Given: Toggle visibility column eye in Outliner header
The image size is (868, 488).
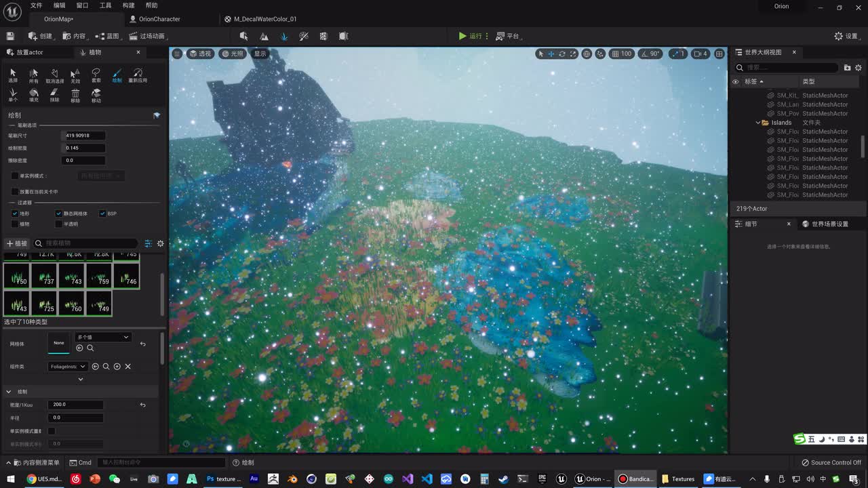Looking at the screenshot, I should (x=735, y=81).
